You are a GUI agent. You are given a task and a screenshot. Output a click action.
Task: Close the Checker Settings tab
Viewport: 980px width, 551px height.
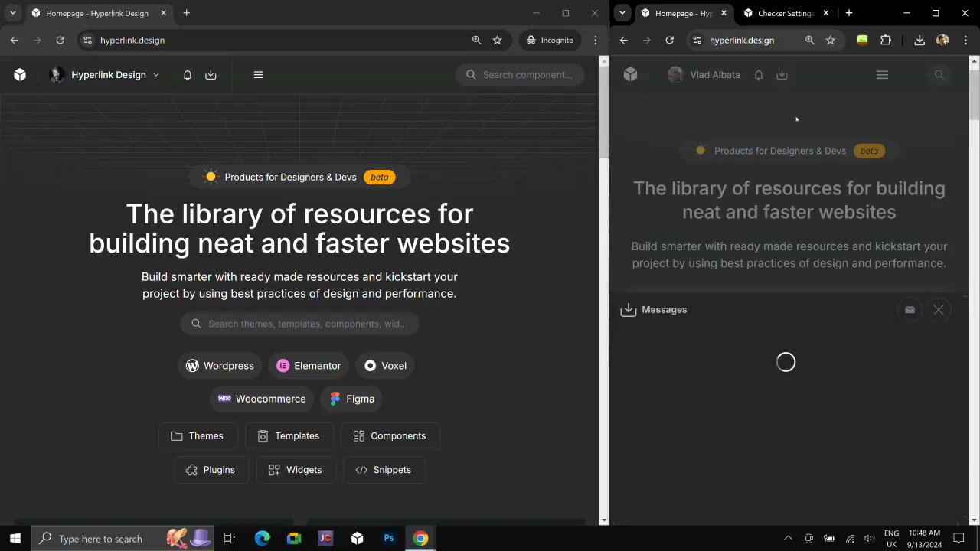[x=826, y=13]
